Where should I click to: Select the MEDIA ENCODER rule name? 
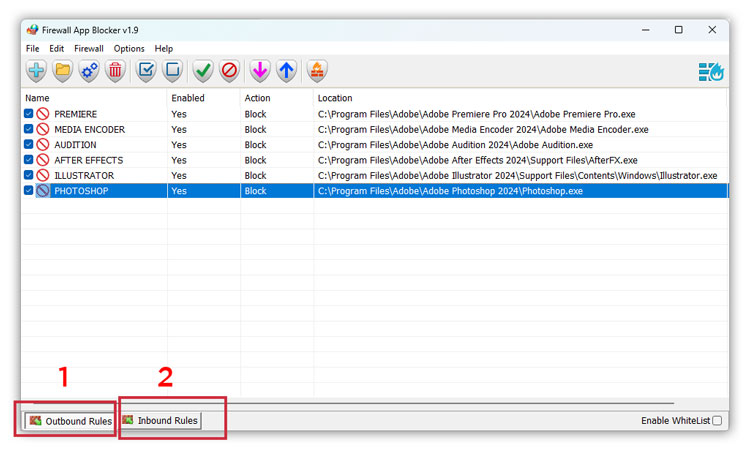pos(89,129)
